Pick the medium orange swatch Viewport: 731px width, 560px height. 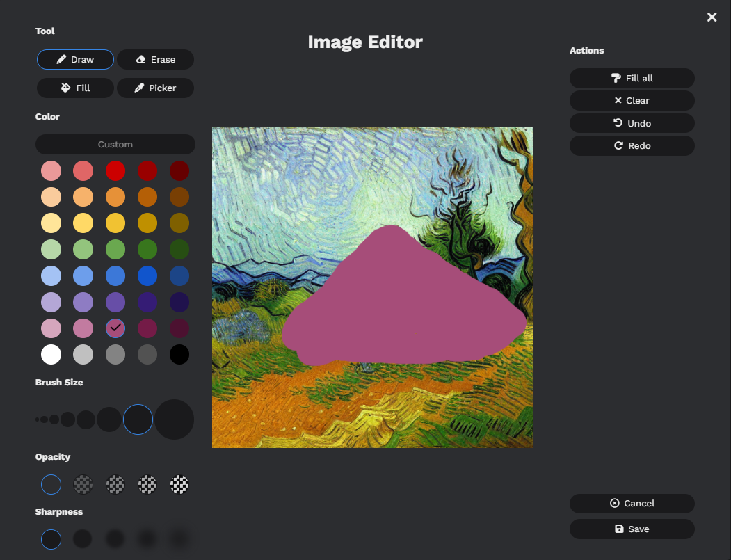pos(115,197)
